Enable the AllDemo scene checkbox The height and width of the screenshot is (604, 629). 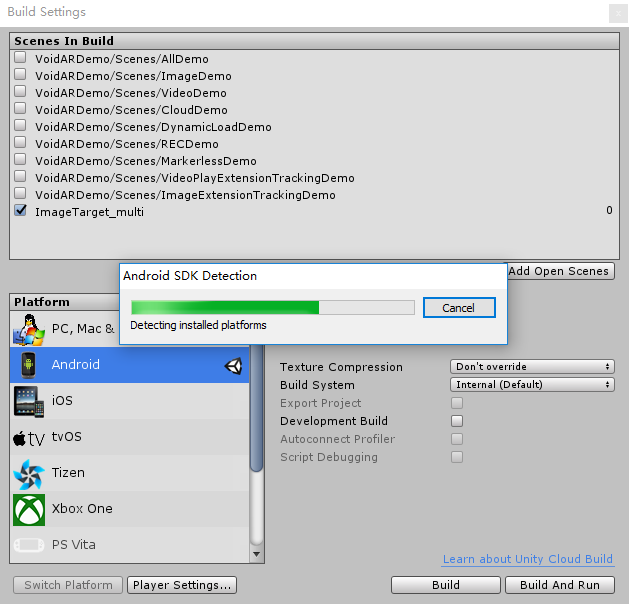20,57
